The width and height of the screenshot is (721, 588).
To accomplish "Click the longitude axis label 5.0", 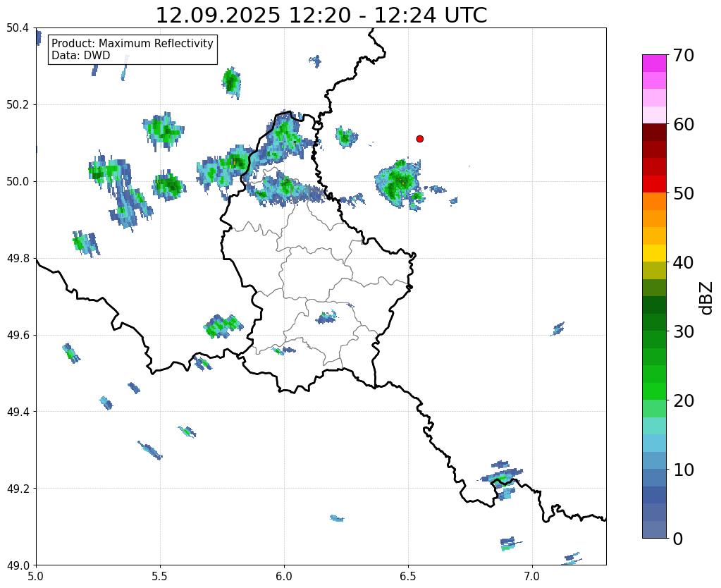I will pyautogui.click(x=36, y=577).
